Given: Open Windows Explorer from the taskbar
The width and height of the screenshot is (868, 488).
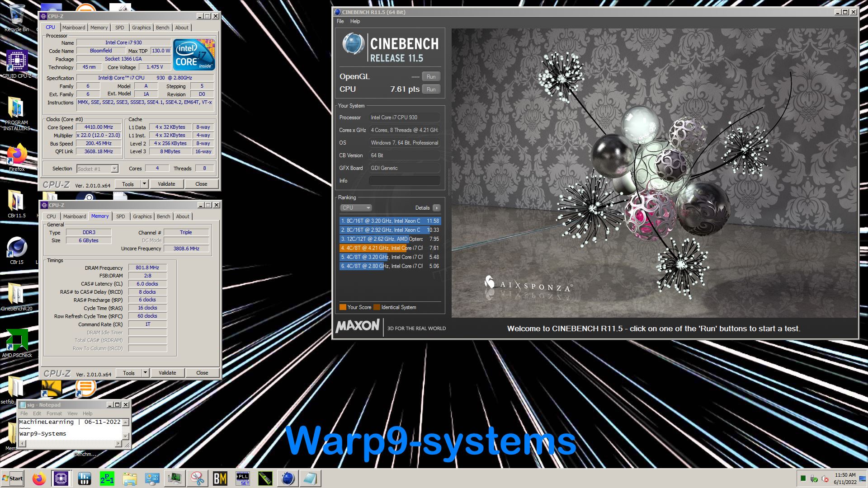Looking at the screenshot, I should [x=129, y=479].
